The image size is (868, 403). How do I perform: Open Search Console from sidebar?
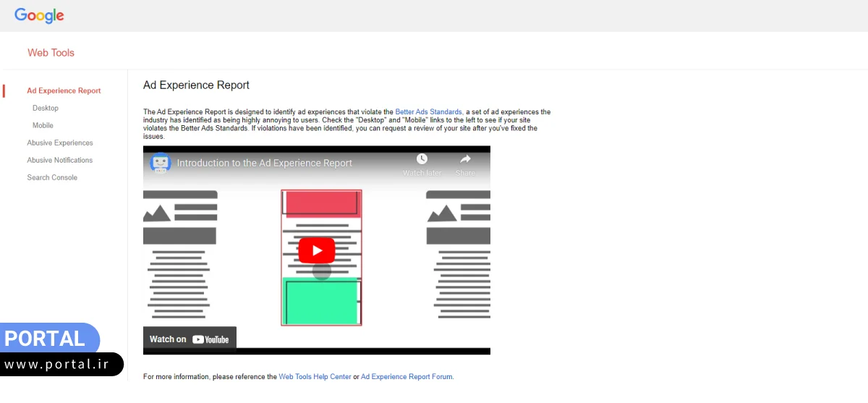coord(52,177)
